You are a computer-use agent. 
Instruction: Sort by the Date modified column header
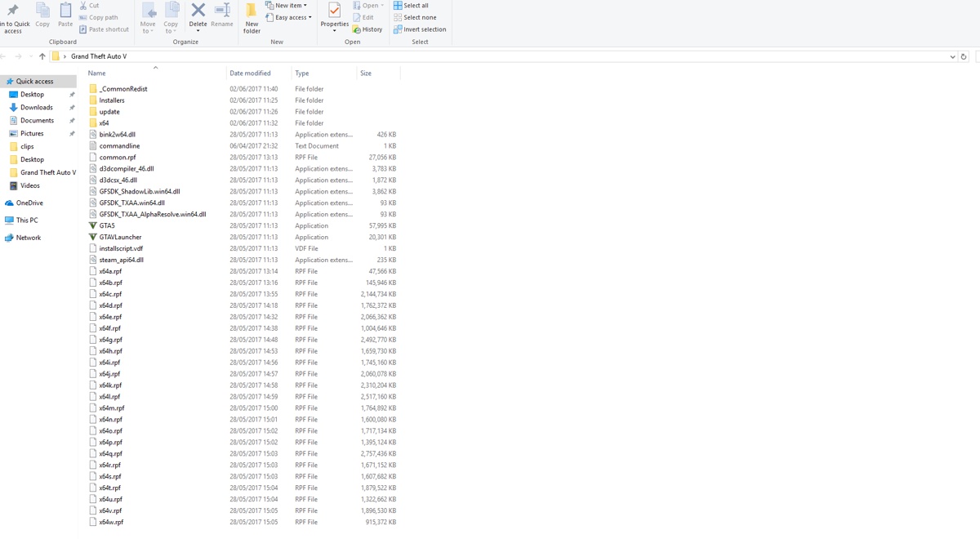coord(250,73)
